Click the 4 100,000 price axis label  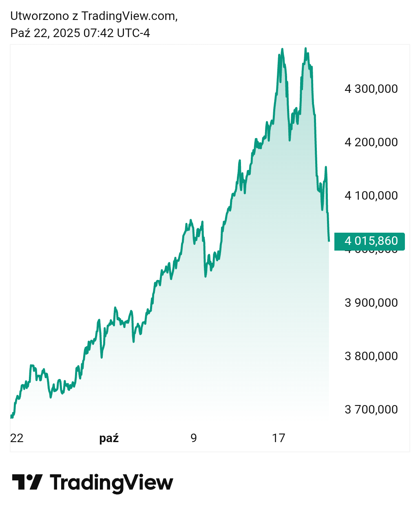(371, 196)
